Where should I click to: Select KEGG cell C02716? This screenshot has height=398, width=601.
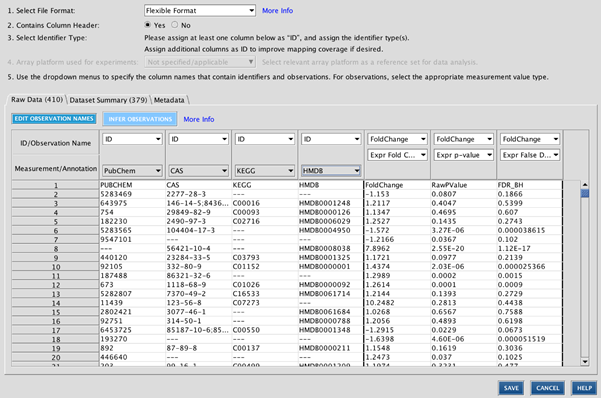click(x=265, y=221)
